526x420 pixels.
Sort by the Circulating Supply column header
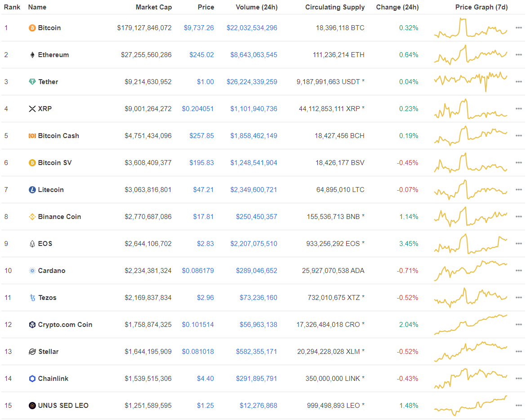point(335,7)
